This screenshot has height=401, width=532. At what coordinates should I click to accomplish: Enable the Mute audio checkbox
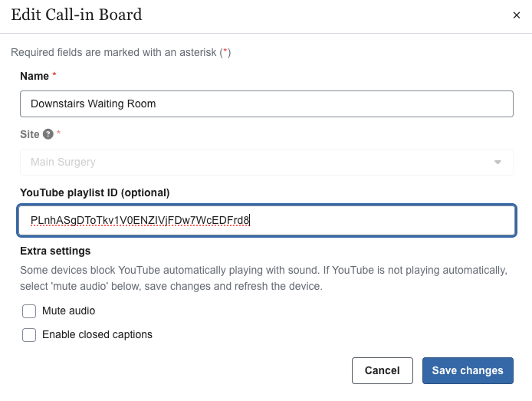[29, 311]
